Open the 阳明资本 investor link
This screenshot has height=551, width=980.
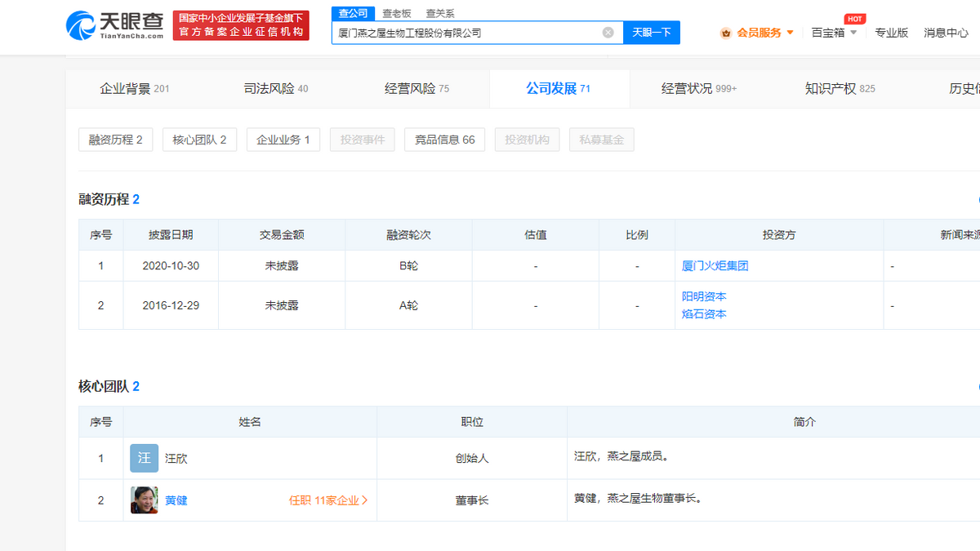pos(704,296)
